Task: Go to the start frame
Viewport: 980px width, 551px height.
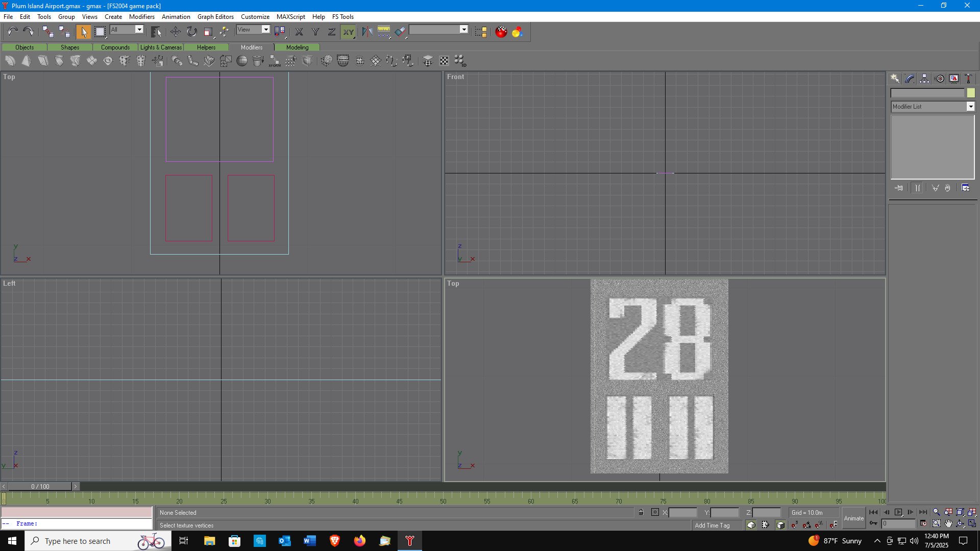Action: 873,512
